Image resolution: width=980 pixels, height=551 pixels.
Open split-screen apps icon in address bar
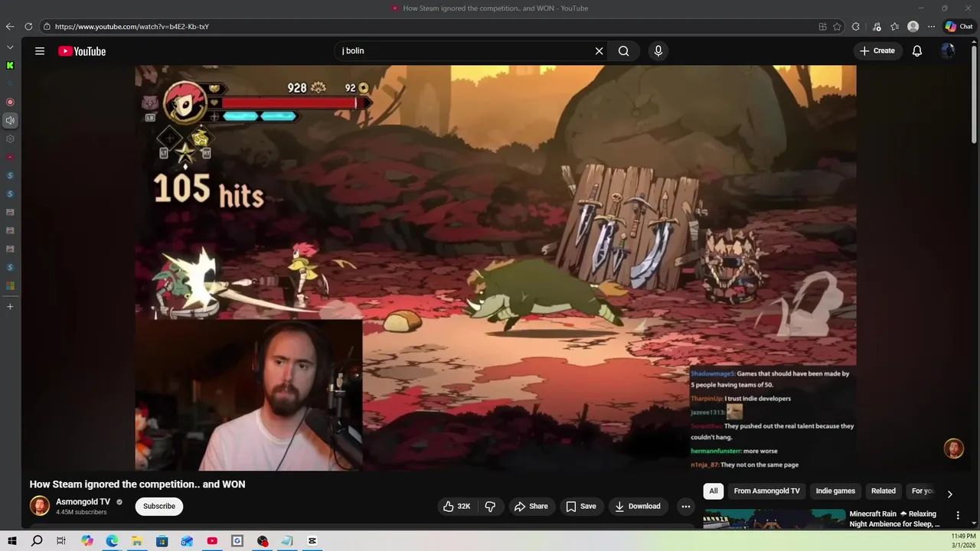click(x=822, y=27)
